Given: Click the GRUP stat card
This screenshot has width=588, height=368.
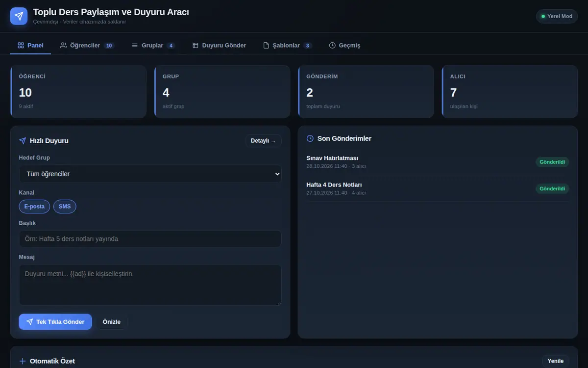Looking at the screenshot, I should pos(222,92).
